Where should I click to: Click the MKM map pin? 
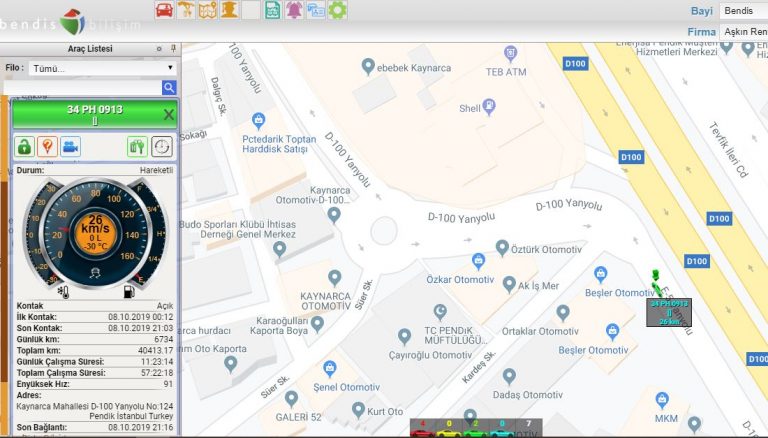point(662,399)
